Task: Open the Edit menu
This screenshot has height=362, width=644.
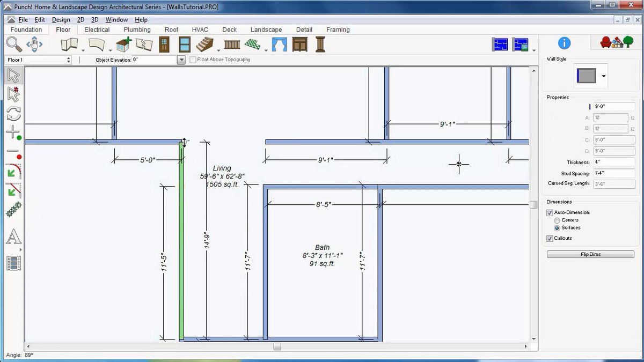Action: [x=40, y=20]
